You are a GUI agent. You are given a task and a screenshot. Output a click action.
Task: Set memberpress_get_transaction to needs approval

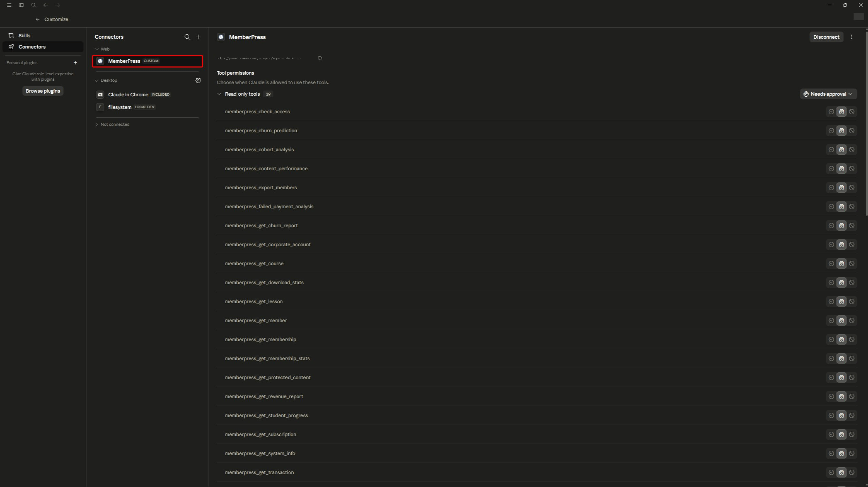(841, 472)
